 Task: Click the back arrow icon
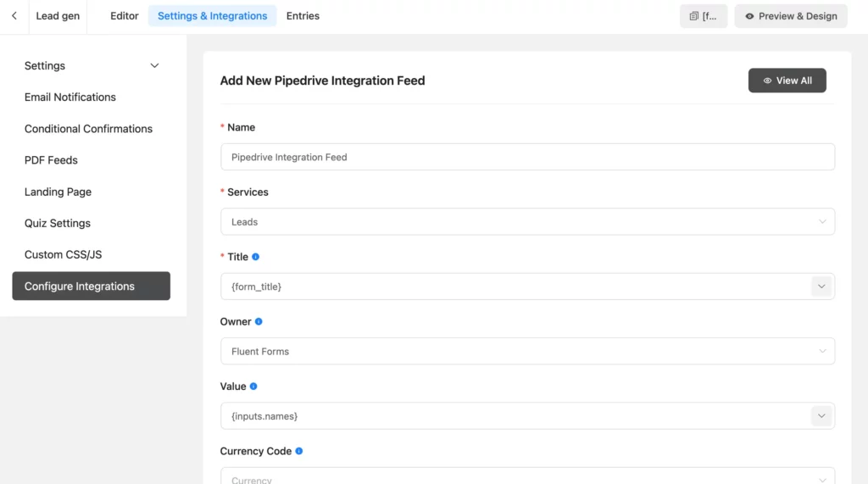coord(14,16)
